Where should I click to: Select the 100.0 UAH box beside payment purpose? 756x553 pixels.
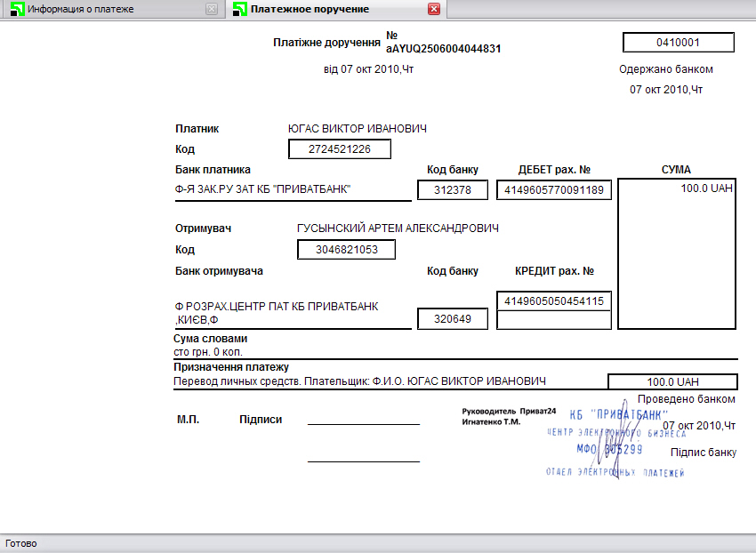672,381
